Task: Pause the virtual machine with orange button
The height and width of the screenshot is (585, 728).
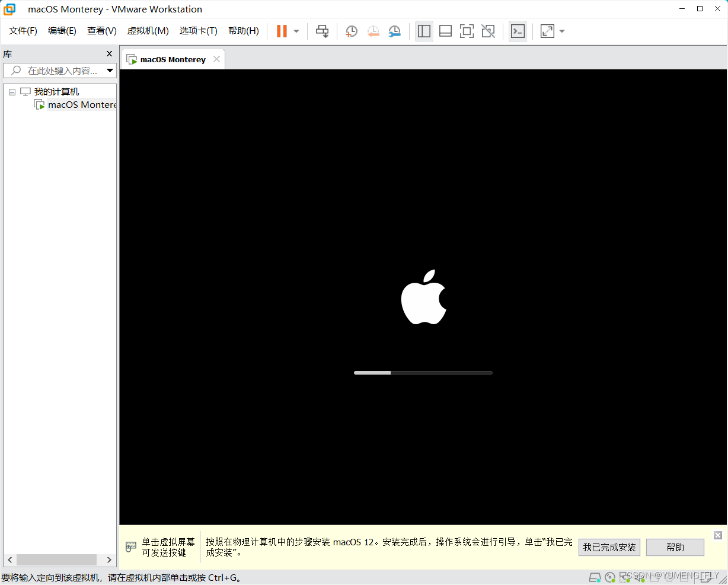Action: coord(282,31)
